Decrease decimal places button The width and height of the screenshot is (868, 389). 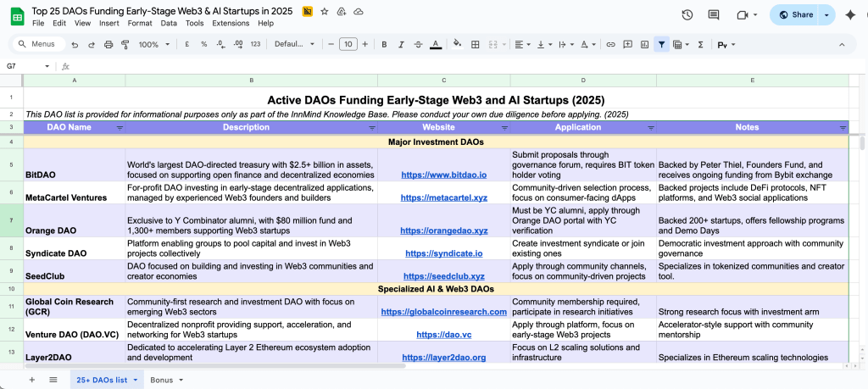(221, 44)
